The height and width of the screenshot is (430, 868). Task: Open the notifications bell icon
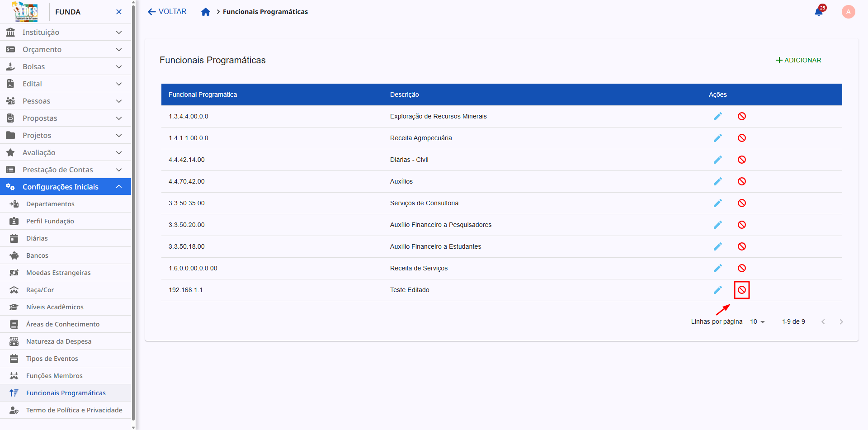click(x=819, y=11)
